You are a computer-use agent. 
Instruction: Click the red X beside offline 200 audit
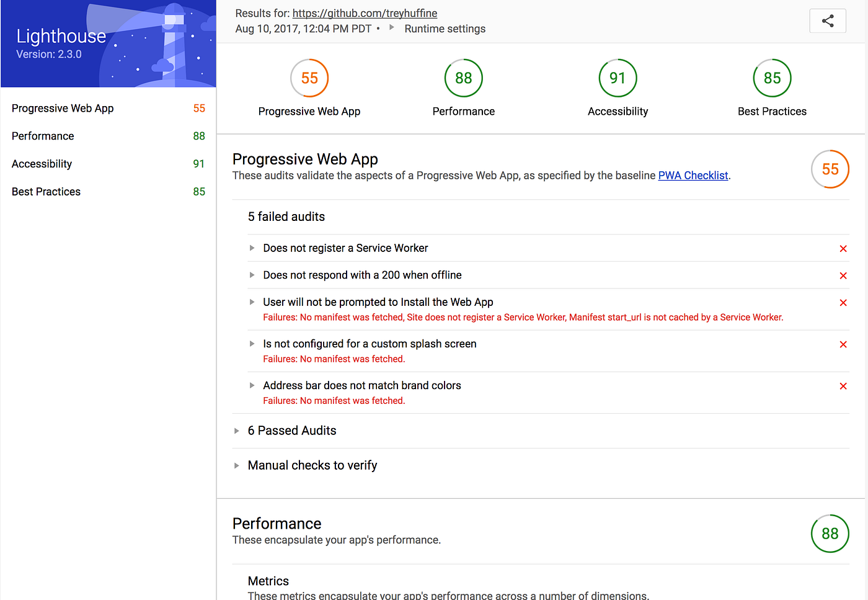(843, 275)
